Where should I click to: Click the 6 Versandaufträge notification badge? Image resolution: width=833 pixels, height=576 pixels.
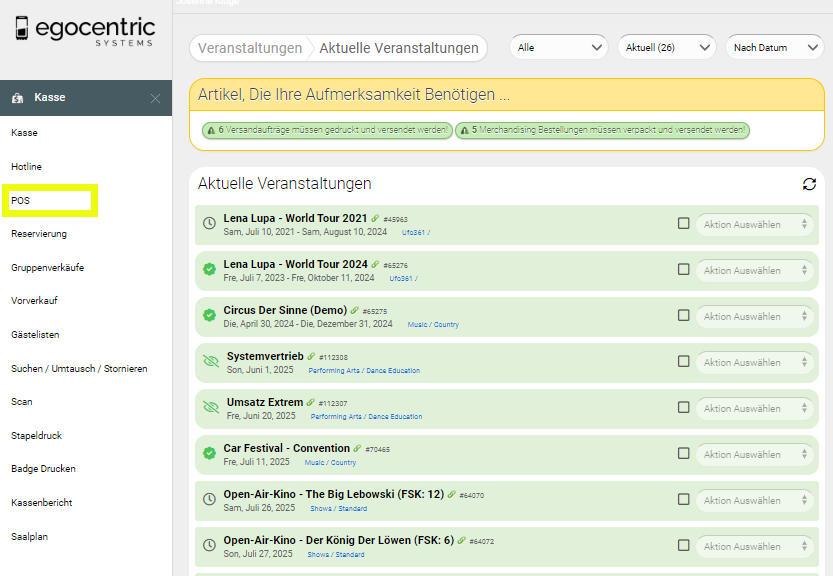(x=327, y=130)
